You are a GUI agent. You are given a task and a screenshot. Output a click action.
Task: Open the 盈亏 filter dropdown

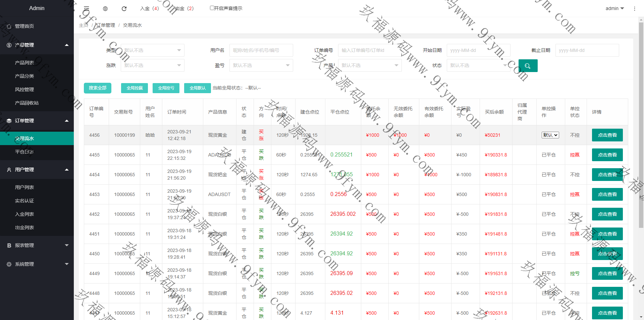pyautogui.click(x=261, y=65)
